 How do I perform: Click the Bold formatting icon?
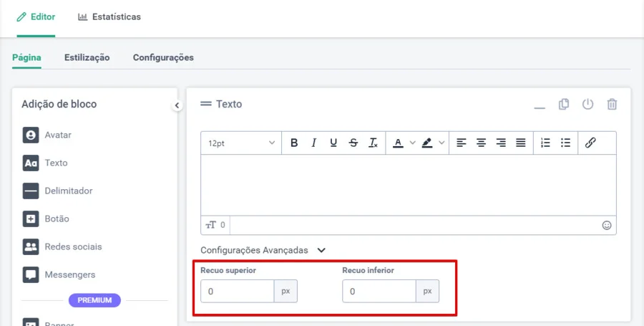(294, 143)
